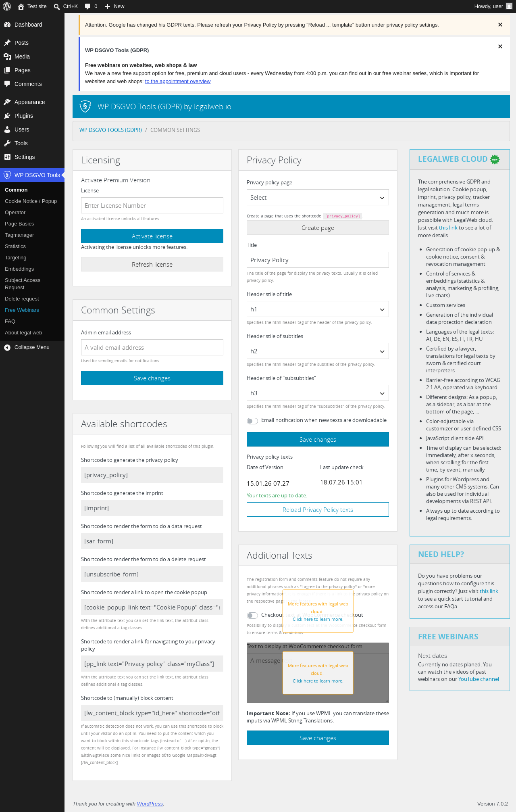Click WP DSGVO Tools shield icon in sidebar
This screenshot has width=516, height=812.
click(7, 175)
